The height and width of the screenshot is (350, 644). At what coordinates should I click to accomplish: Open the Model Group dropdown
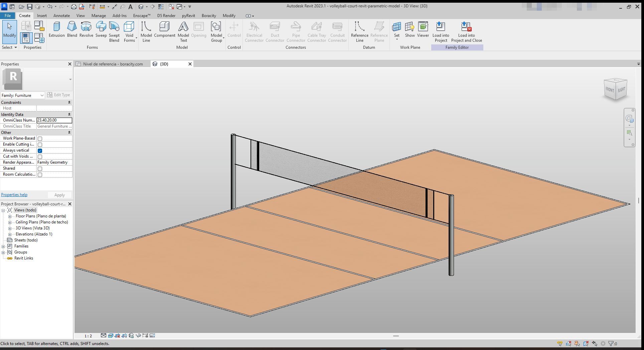(217, 32)
